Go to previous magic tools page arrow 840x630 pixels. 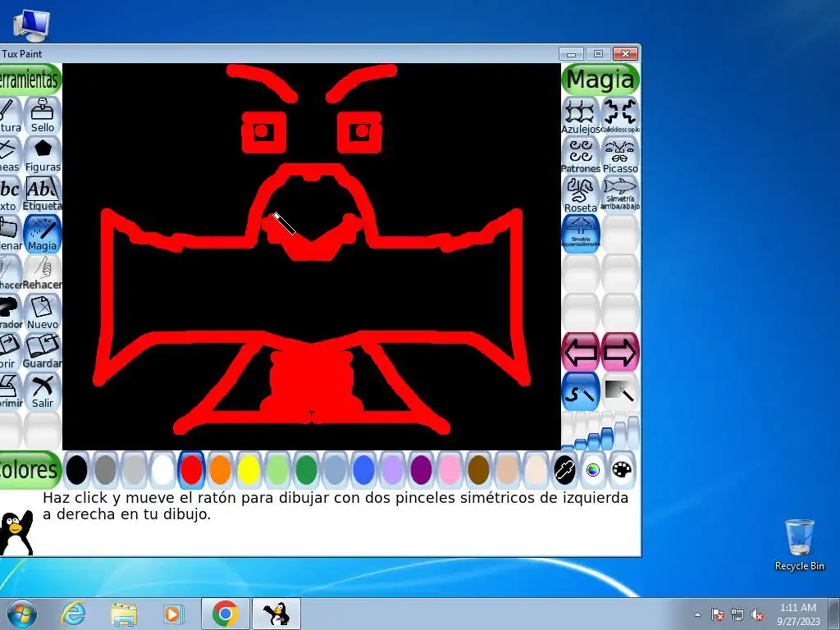point(581,352)
